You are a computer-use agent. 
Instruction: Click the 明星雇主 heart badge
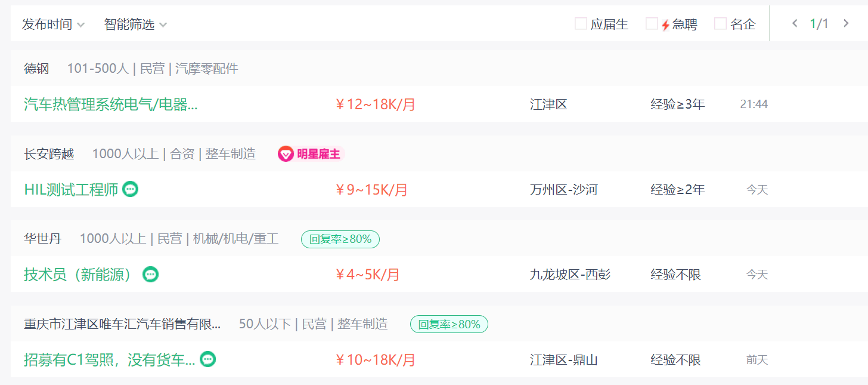click(286, 155)
